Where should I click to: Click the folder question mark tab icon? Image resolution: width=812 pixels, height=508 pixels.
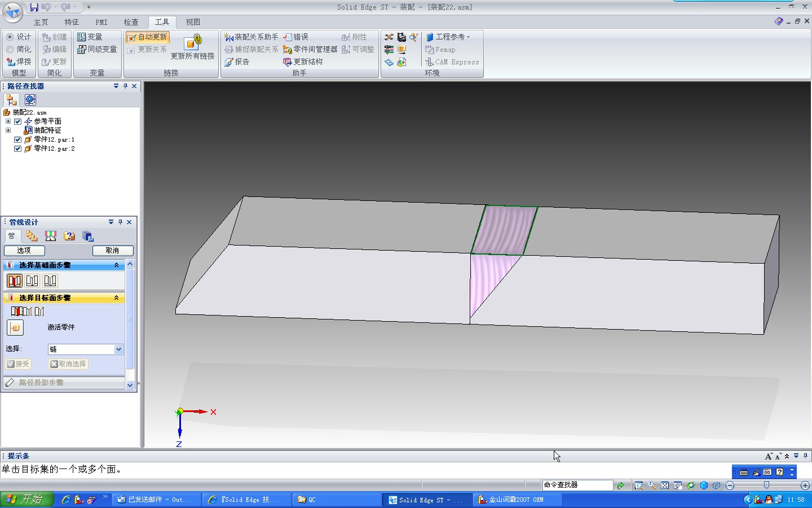pyautogui.click(x=69, y=236)
